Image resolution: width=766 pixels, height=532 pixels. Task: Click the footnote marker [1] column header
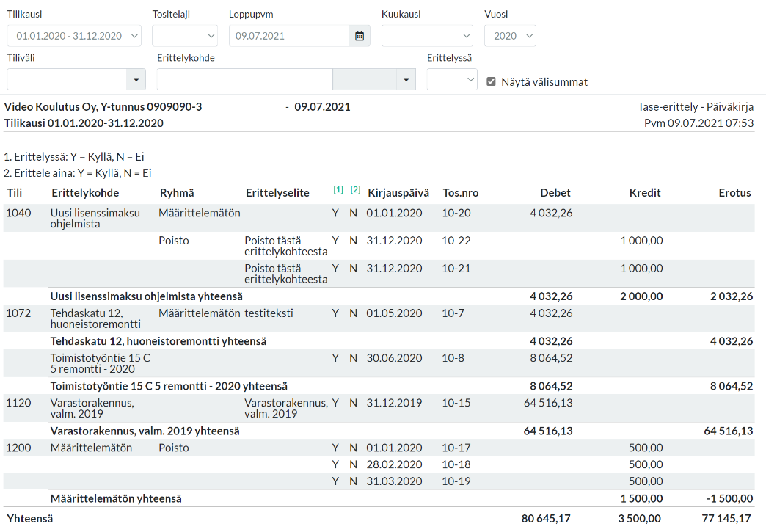(x=338, y=189)
